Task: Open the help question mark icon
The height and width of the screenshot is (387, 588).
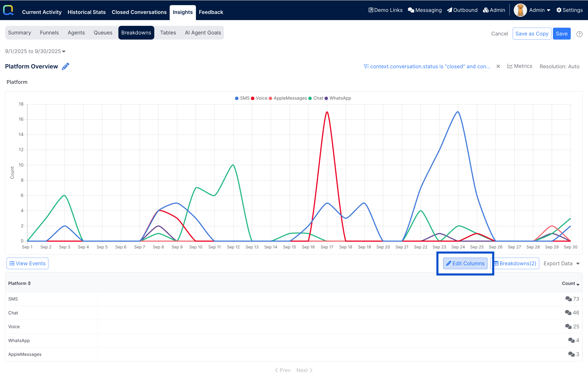Action: [x=579, y=34]
